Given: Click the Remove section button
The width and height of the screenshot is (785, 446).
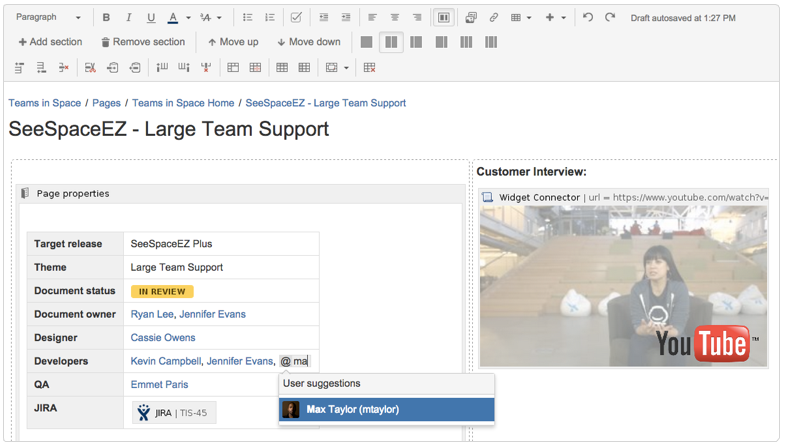Looking at the screenshot, I should coord(143,42).
